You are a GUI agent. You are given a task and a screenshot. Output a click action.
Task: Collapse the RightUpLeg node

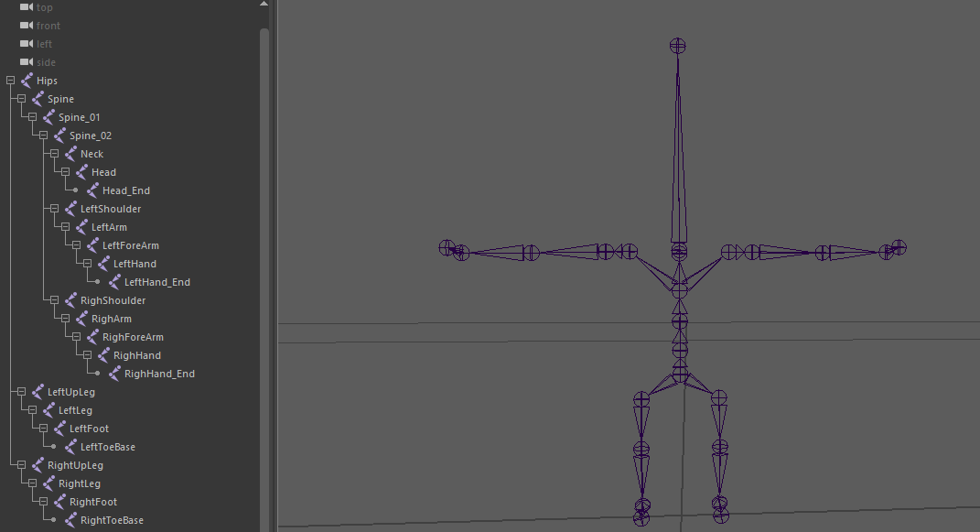pyautogui.click(x=21, y=465)
